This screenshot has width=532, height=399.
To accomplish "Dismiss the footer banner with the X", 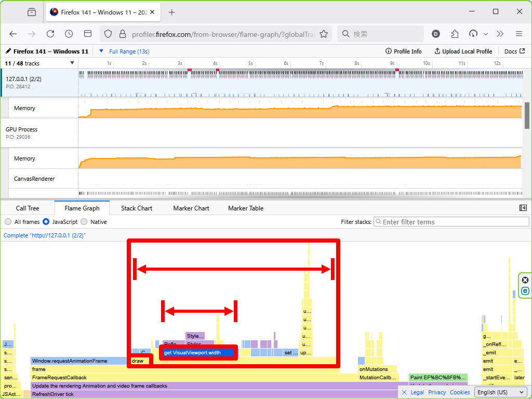I will click(404, 392).
